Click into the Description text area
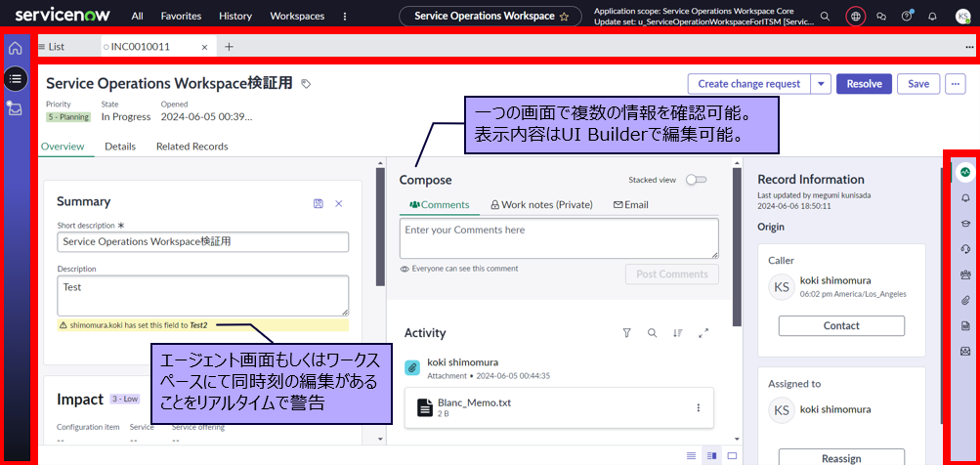 (x=203, y=296)
